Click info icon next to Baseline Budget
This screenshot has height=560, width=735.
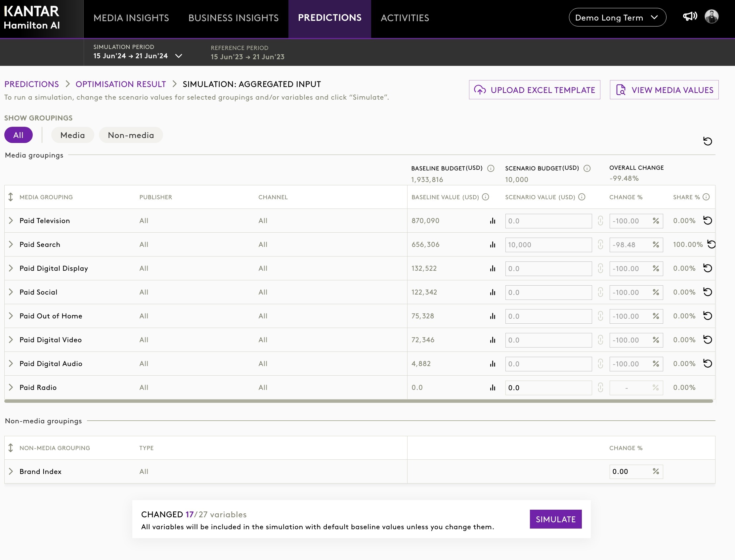(x=491, y=168)
